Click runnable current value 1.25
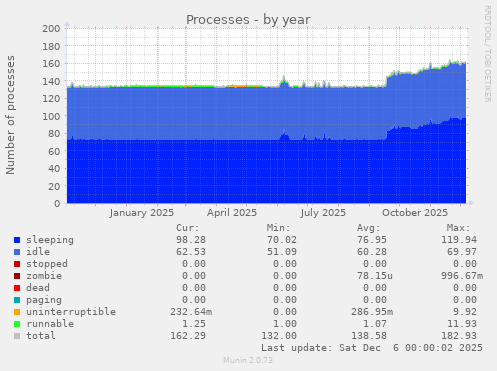Image resolution: width=497 pixels, height=371 pixels. pyautogui.click(x=194, y=324)
